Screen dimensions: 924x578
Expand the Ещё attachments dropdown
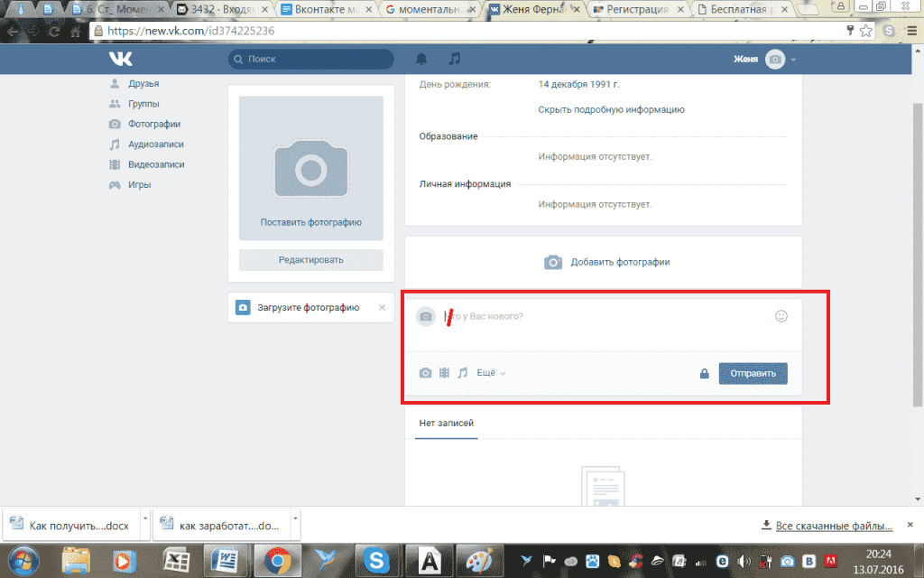tap(491, 373)
